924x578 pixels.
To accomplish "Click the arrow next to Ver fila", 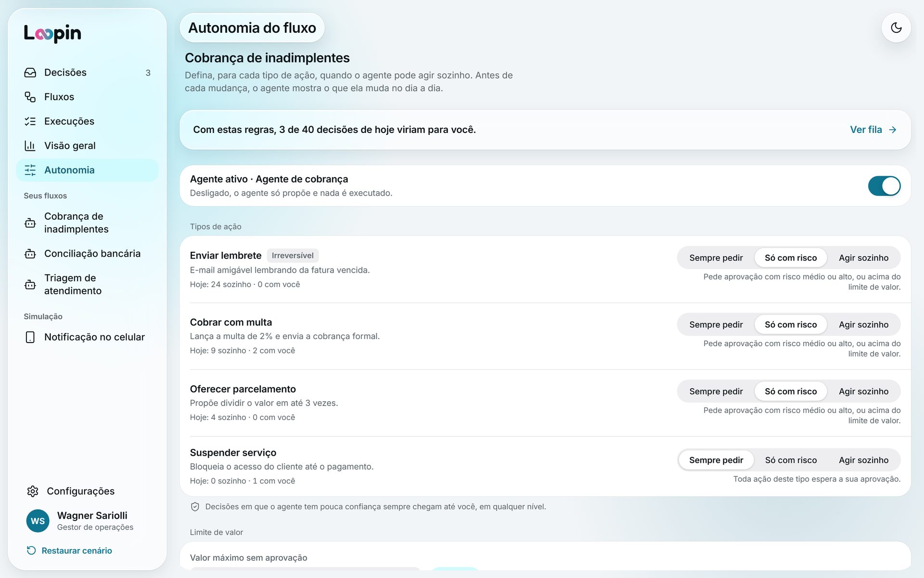I will coord(893,130).
